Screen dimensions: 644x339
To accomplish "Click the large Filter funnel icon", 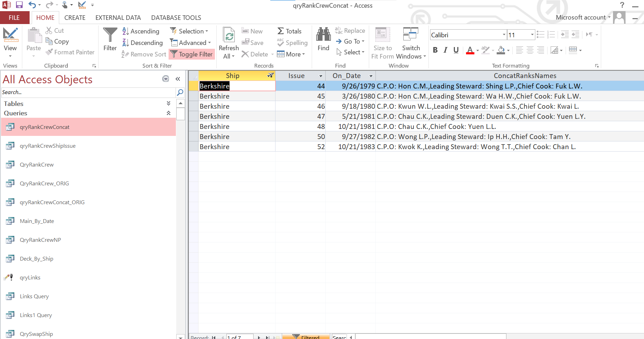I will (110, 35).
